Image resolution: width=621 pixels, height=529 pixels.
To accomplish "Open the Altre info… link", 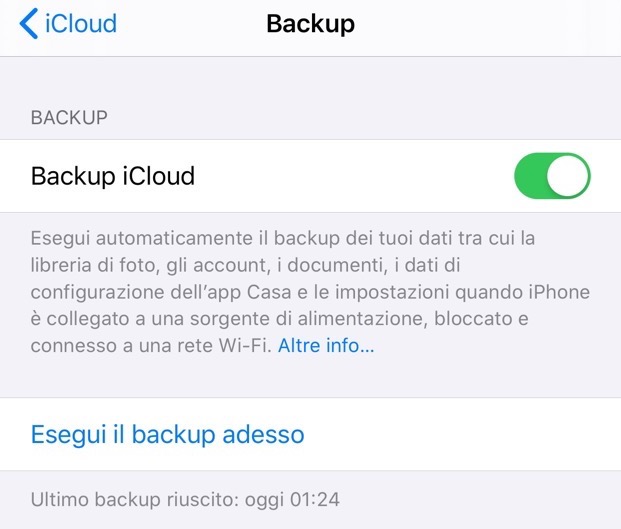I will coord(326,345).
